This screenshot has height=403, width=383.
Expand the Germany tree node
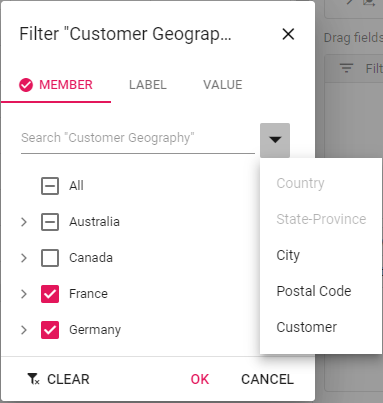[x=24, y=330]
